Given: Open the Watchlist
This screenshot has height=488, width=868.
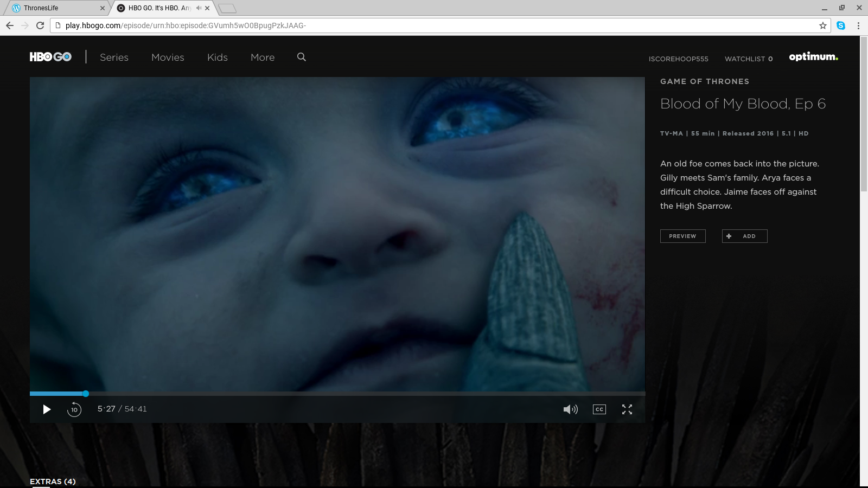Looking at the screenshot, I should [x=748, y=59].
